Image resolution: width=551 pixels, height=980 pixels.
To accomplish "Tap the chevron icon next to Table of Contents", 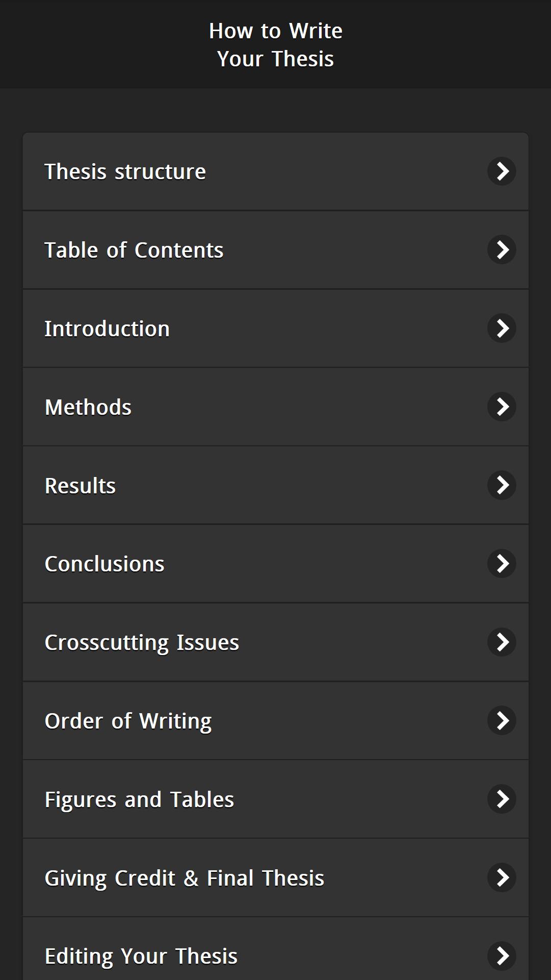I will [x=502, y=250].
